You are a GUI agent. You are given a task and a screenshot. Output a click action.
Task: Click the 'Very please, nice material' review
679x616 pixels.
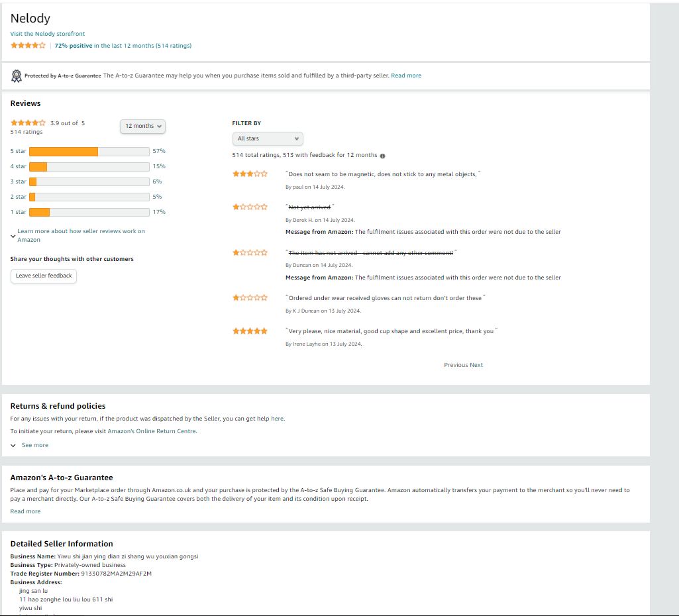click(x=392, y=331)
